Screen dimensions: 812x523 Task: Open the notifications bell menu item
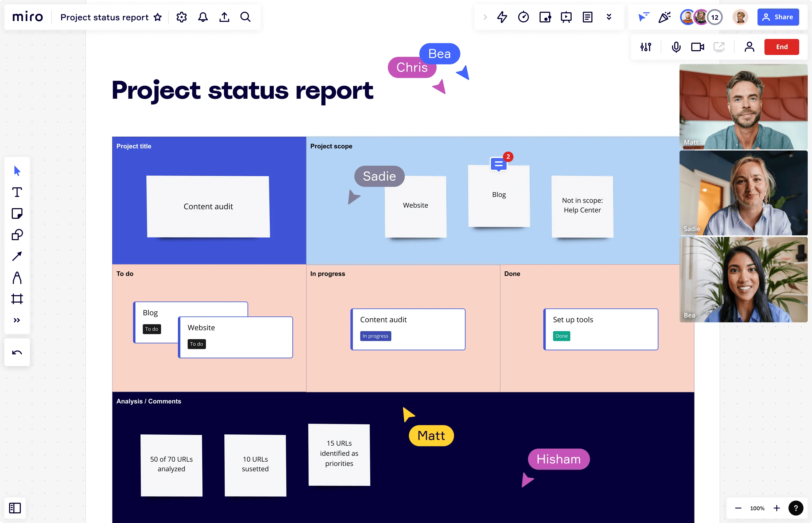click(203, 17)
